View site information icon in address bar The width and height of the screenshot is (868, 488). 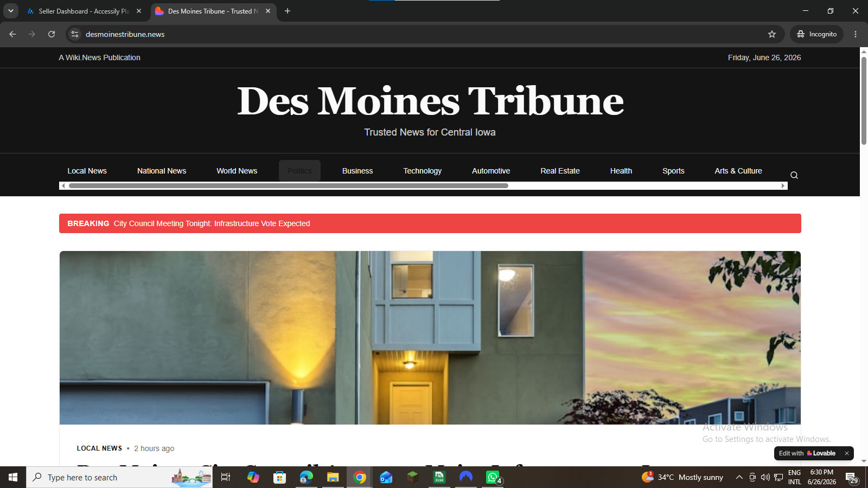(75, 34)
